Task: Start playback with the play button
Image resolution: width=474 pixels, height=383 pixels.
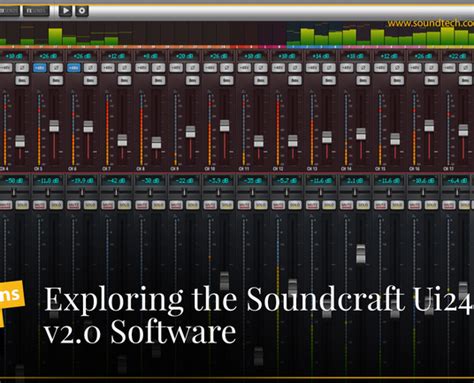Action: [x=65, y=11]
